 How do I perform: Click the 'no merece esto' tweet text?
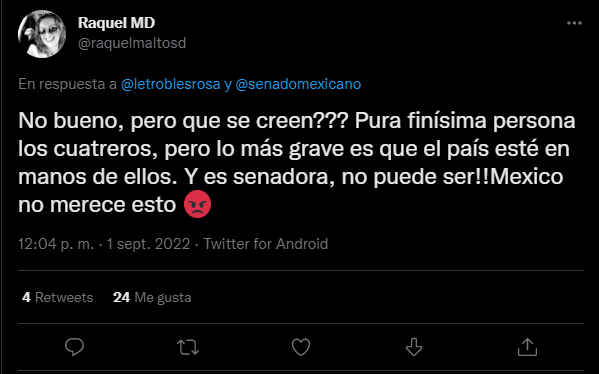tap(97, 205)
